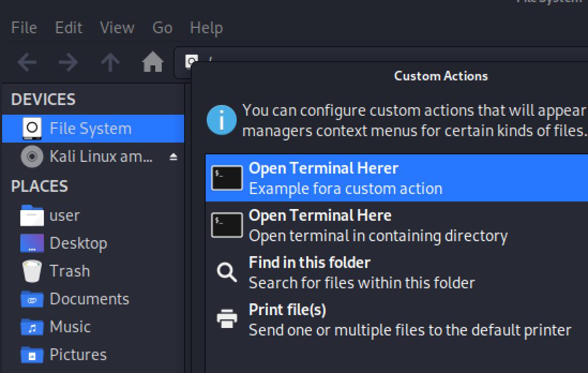
Task: Open the Go menu
Action: click(x=162, y=27)
